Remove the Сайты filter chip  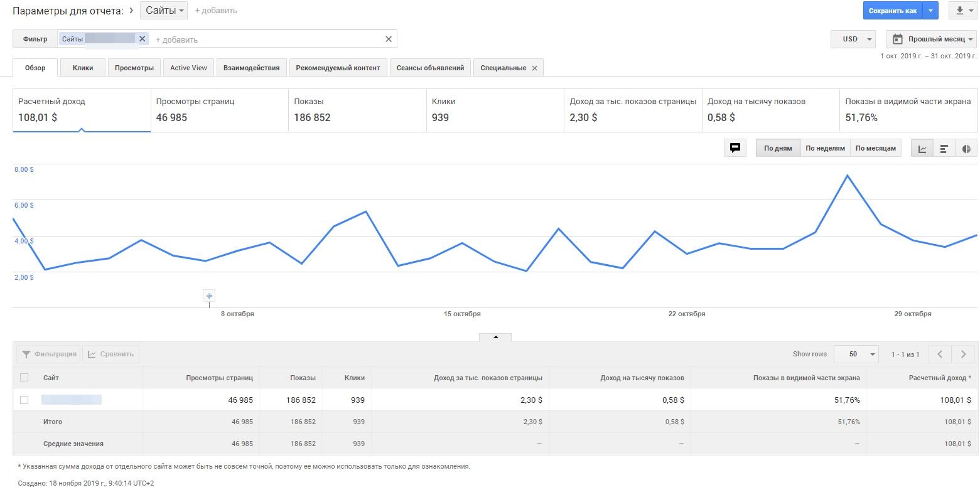click(142, 39)
